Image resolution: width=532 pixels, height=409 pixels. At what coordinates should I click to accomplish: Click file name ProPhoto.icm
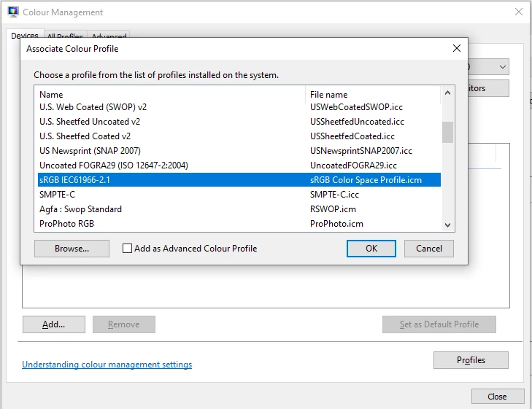click(x=336, y=224)
